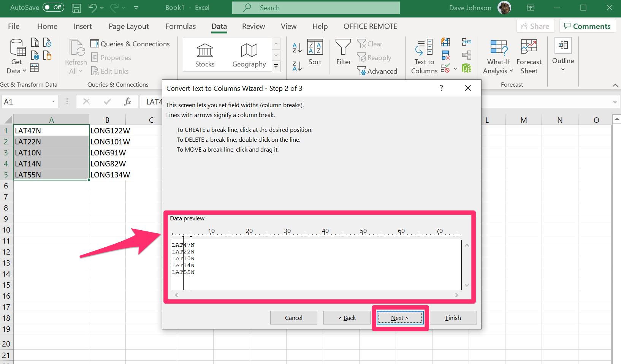Select cell B1 containing LONG122W
This screenshot has width=621, height=364.
[x=107, y=131]
